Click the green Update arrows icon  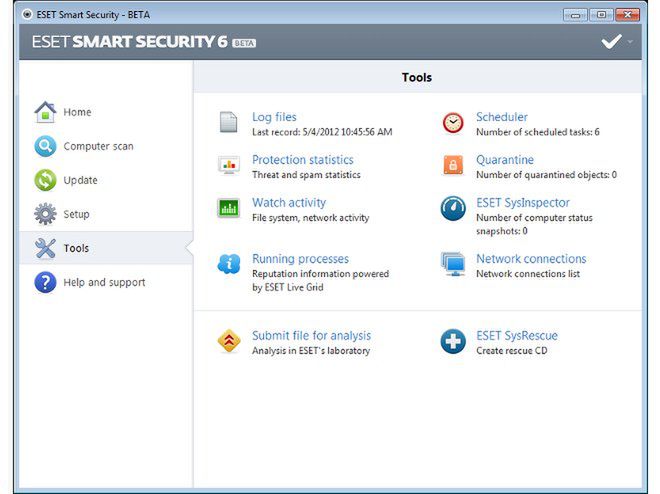pos(45,180)
